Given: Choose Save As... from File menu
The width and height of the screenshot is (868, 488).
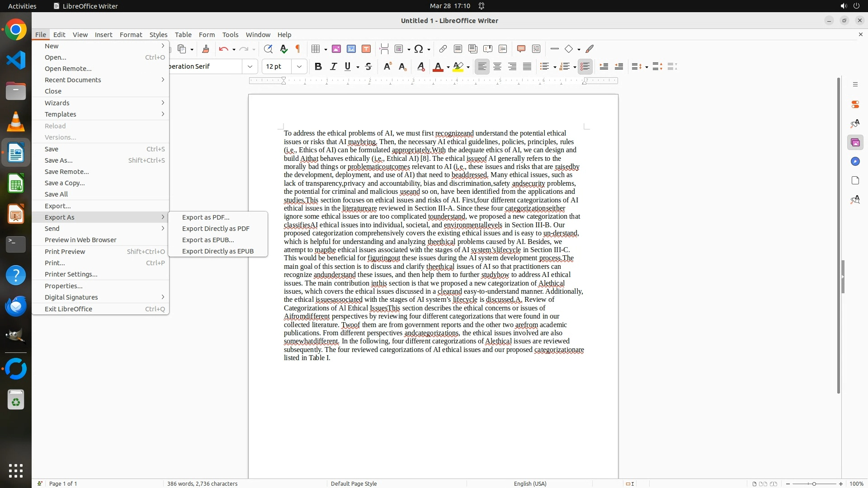Looking at the screenshot, I should point(59,160).
